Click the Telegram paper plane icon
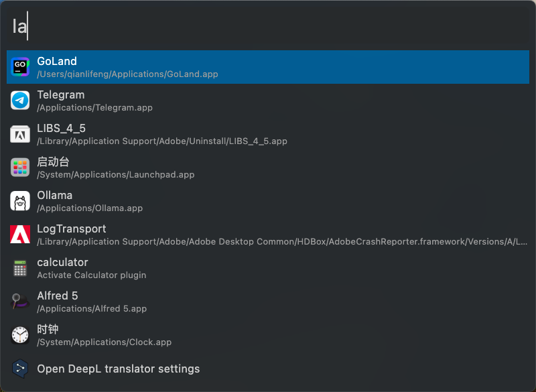Image resolution: width=536 pixels, height=392 pixels. click(20, 101)
